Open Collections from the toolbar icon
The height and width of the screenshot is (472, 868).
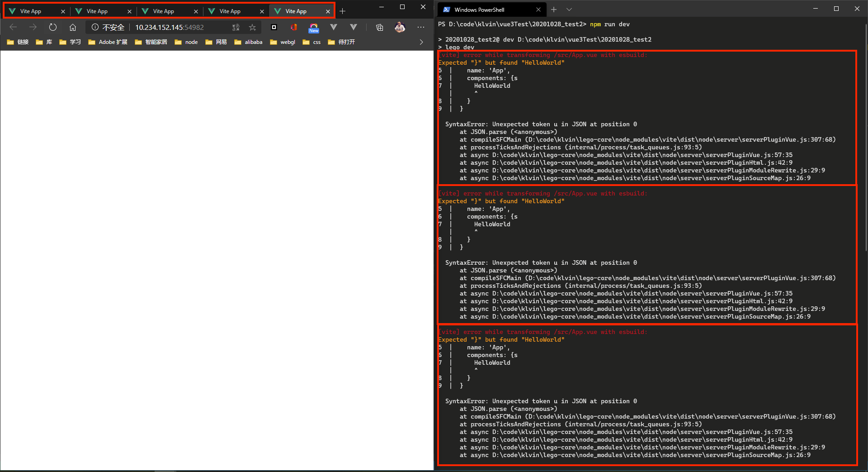379,27
